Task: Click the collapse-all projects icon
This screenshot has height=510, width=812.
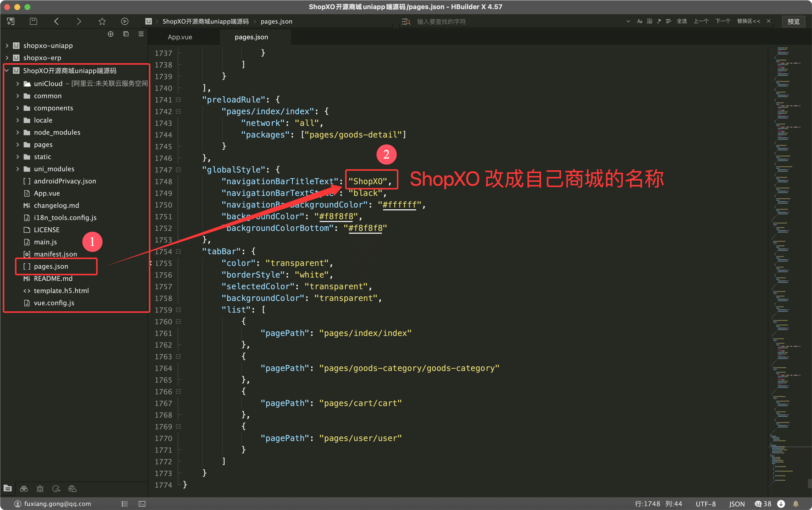Action: click(x=126, y=34)
